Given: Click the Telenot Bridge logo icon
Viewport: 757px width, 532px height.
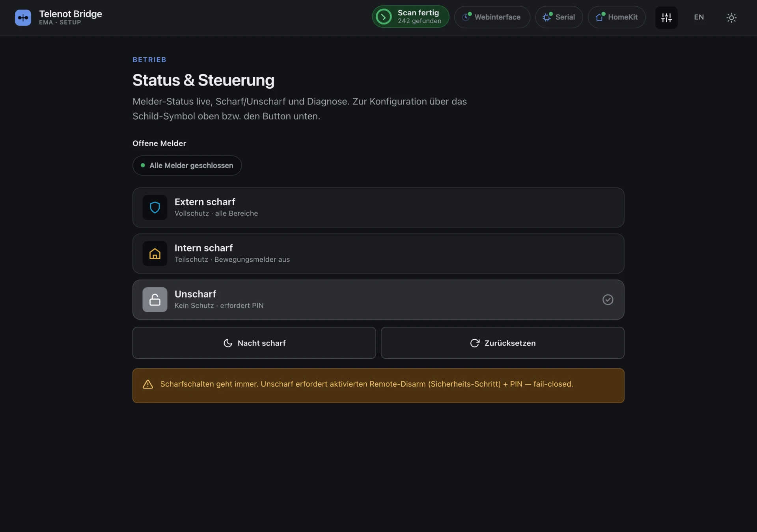Looking at the screenshot, I should coord(23,17).
